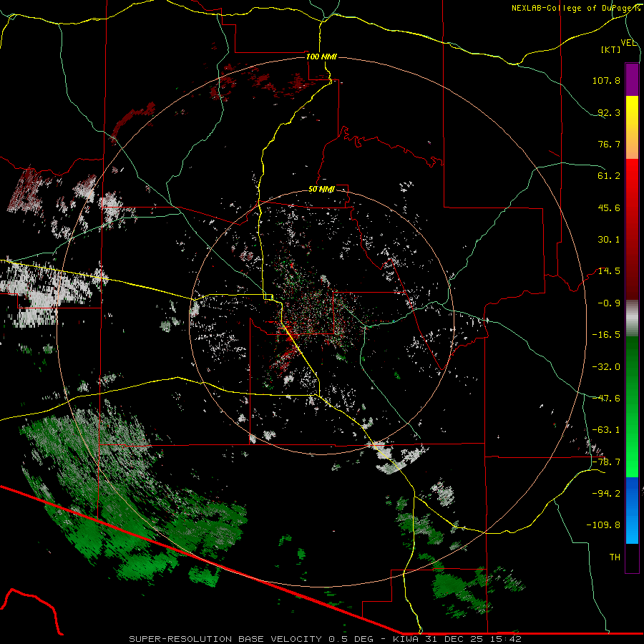Viewport: 644px width, 644px height.
Task: Select the 107.8 scale value
Action: click(x=606, y=80)
